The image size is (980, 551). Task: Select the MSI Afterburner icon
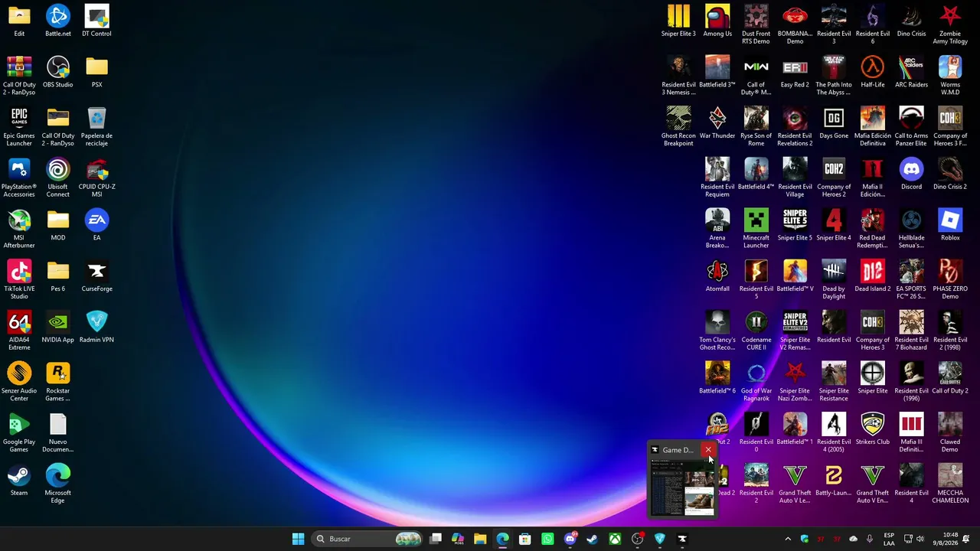[19, 229]
